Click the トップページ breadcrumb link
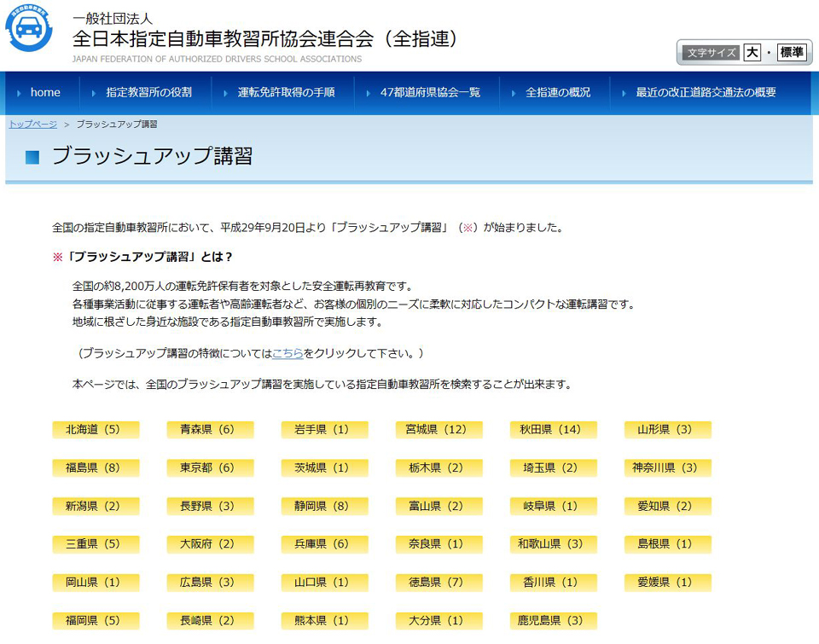 pyautogui.click(x=33, y=125)
